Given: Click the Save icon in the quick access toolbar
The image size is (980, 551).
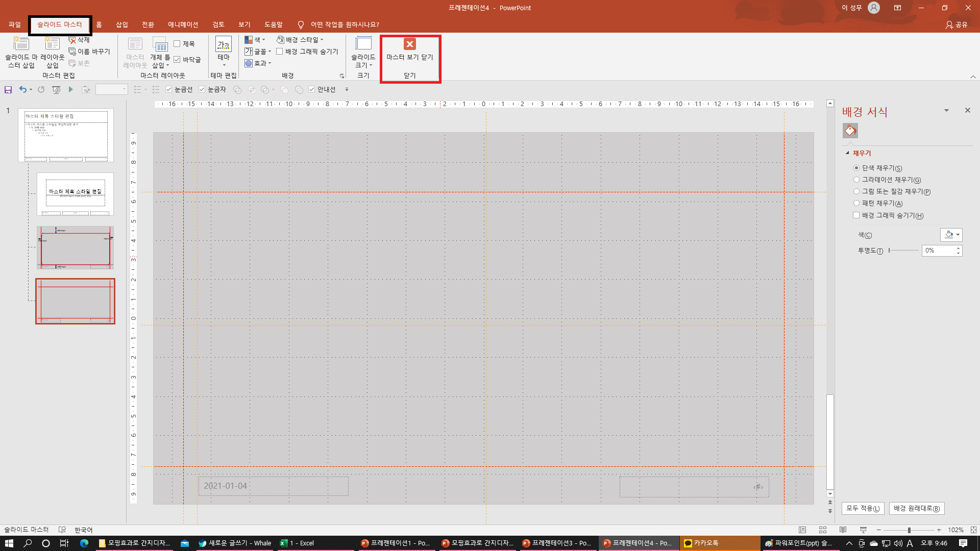Looking at the screenshot, I should point(8,90).
